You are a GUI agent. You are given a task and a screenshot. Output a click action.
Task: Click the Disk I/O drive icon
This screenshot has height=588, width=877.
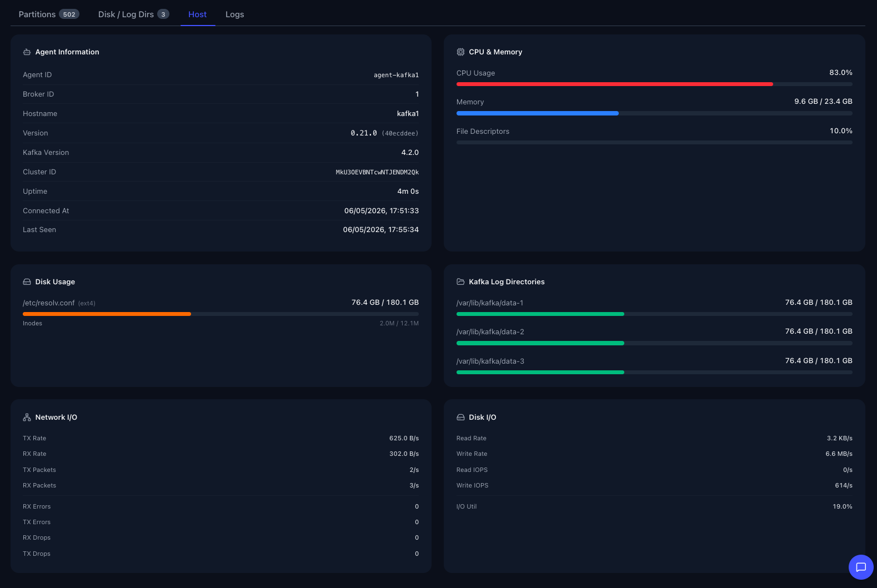460,418
